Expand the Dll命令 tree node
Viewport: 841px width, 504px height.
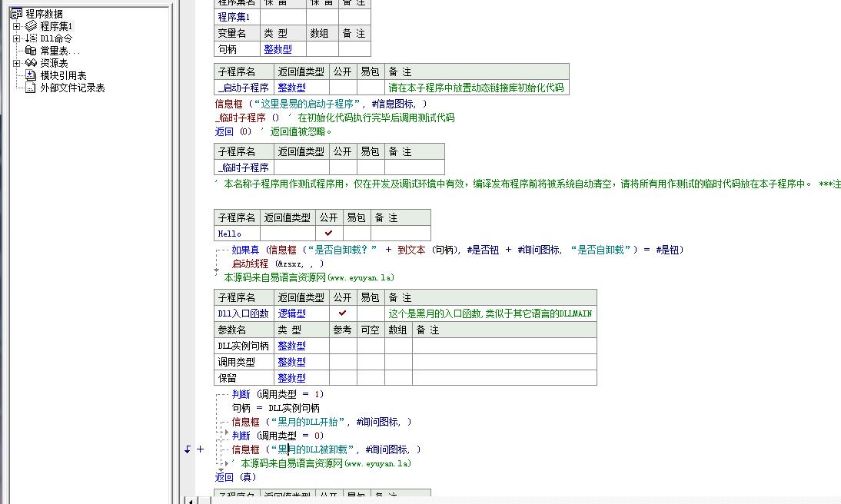(17, 38)
